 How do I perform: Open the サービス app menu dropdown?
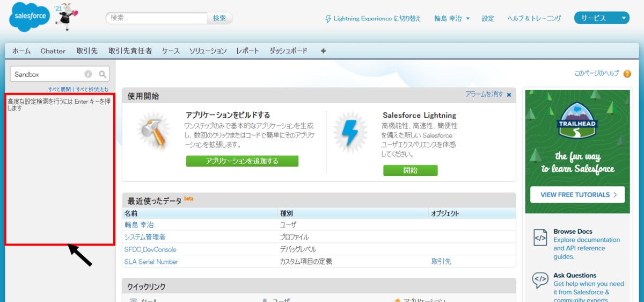(x=602, y=18)
